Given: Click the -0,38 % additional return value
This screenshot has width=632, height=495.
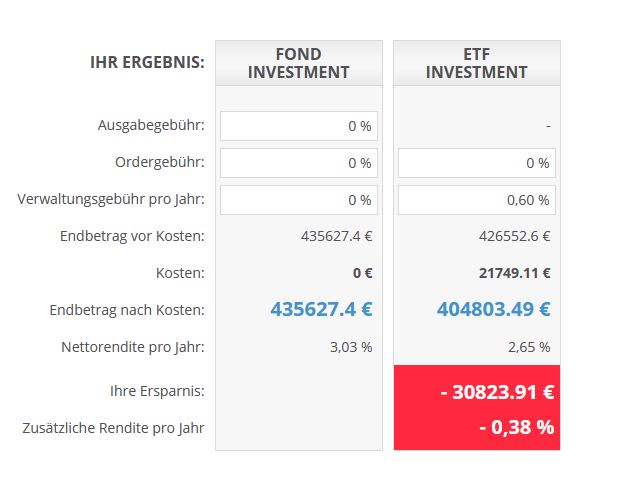Looking at the screenshot, I should [x=514, y=427].
